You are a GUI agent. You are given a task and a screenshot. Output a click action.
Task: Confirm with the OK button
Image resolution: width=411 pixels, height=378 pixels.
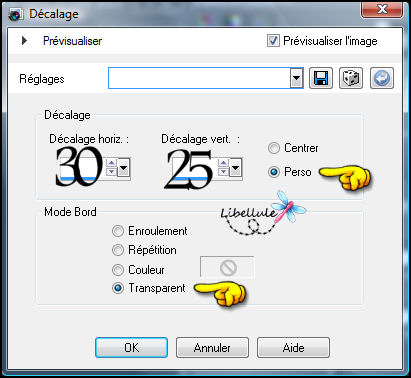pos(131,347)
